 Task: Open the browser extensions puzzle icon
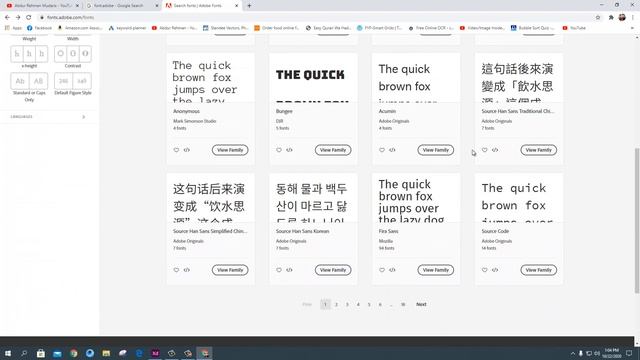[x=611, y=18]
